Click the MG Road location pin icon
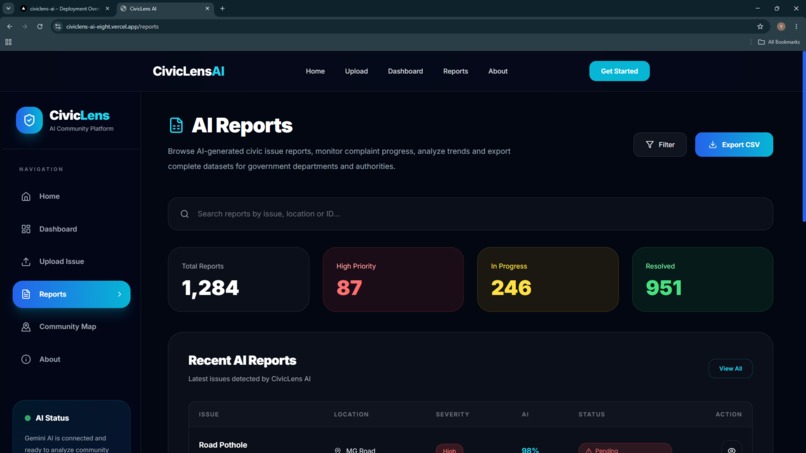 click(338, 450)
